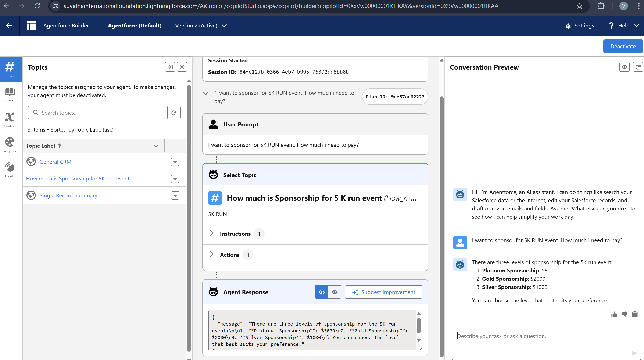Click the Deactivate button
The width and height of the screenshot is (644, 360).
[x=623, y=46]
